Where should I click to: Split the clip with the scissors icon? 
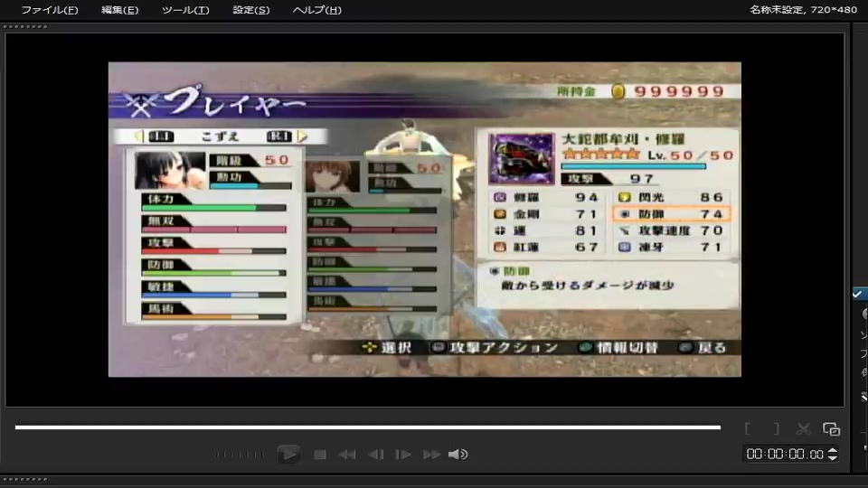(x=803, y=428)
